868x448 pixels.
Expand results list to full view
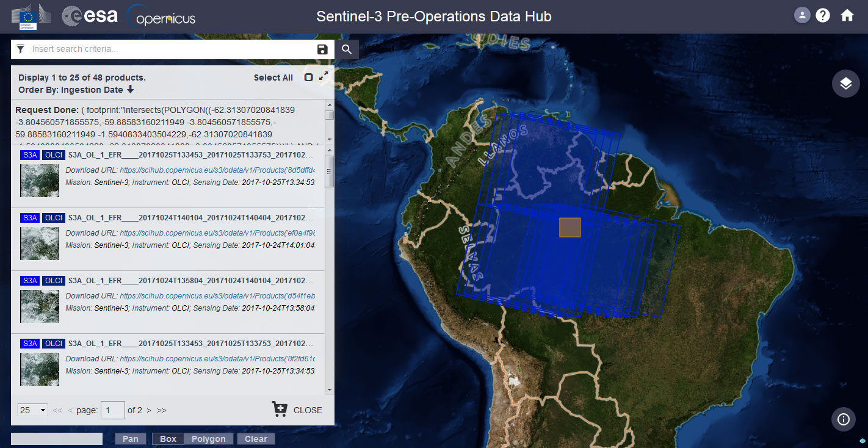coord(324,76)
